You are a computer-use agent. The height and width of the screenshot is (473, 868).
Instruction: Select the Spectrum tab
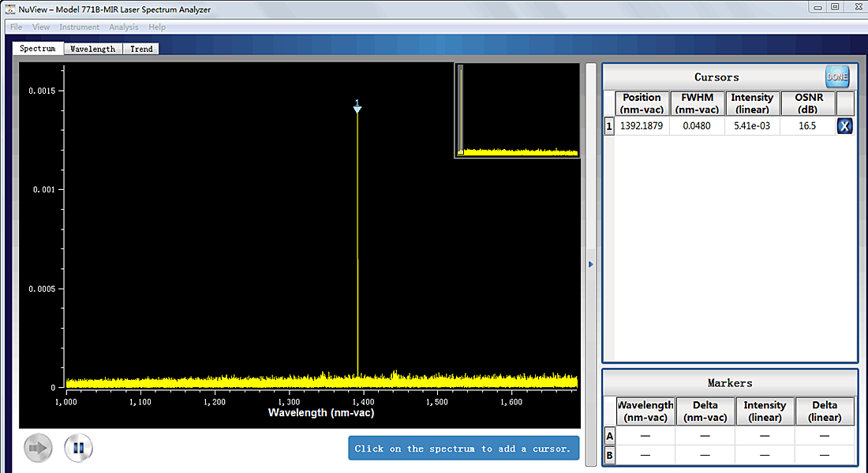click(38, 49)
